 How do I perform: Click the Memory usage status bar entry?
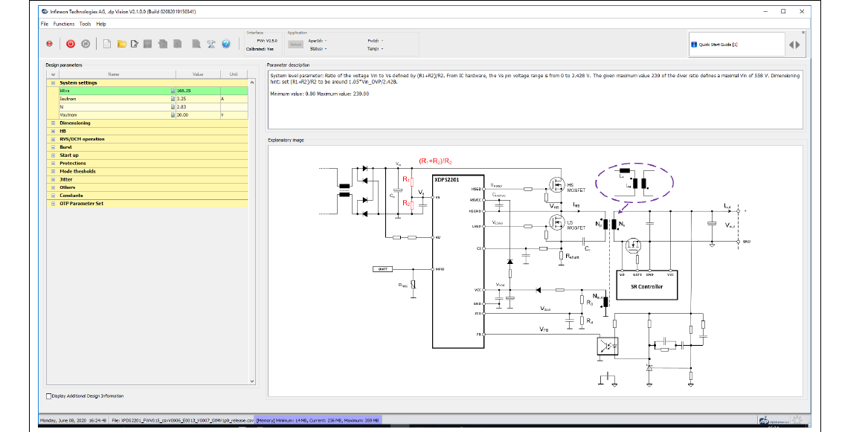[318, 421]
